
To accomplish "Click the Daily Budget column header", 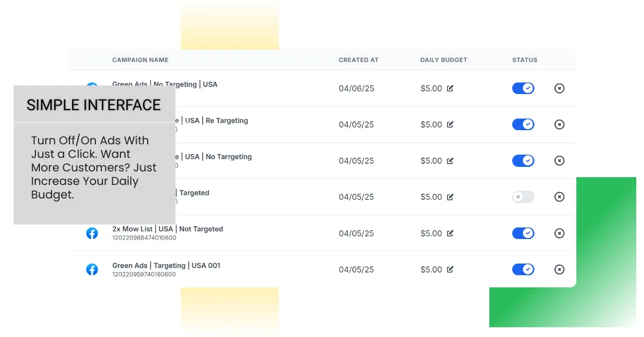I will [x=444, y=60].
